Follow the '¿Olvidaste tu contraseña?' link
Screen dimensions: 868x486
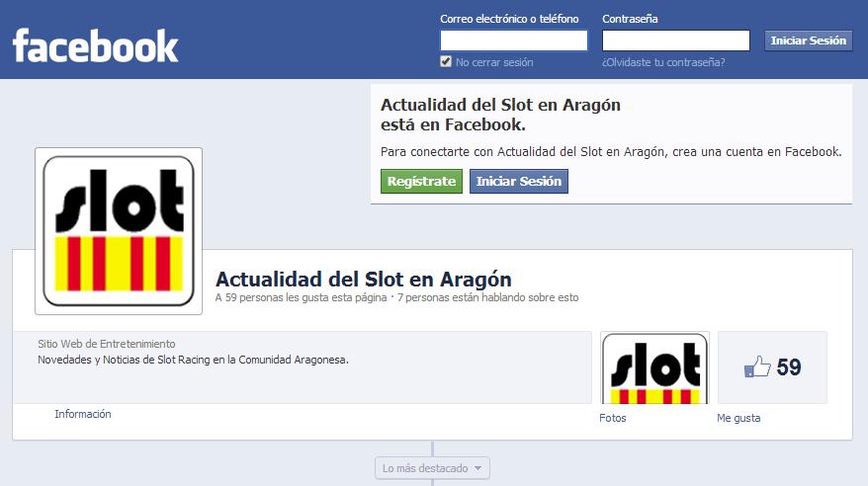663,62
